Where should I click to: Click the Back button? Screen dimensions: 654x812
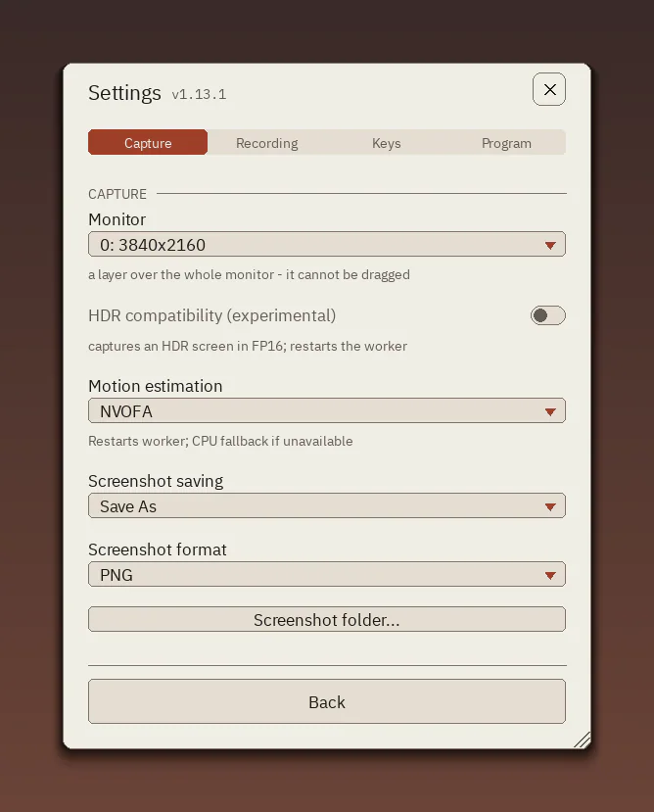(x=327, y=701)
